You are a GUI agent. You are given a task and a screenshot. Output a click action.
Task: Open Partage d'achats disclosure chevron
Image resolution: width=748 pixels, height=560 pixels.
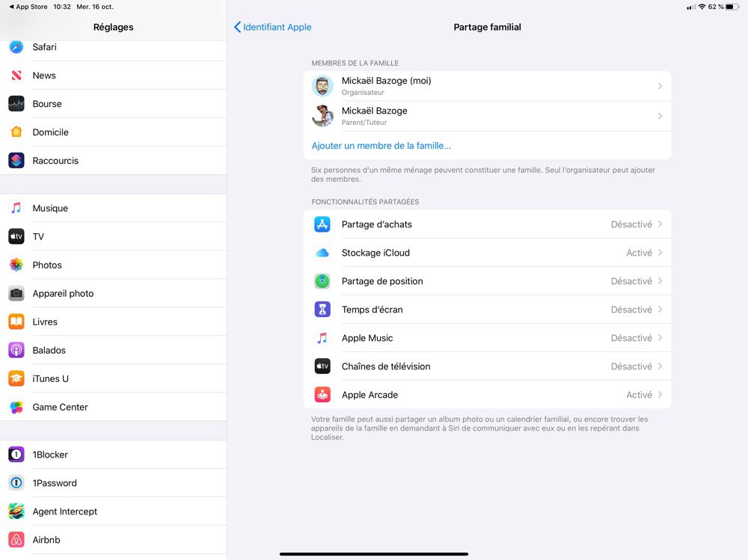pos(660,224)
